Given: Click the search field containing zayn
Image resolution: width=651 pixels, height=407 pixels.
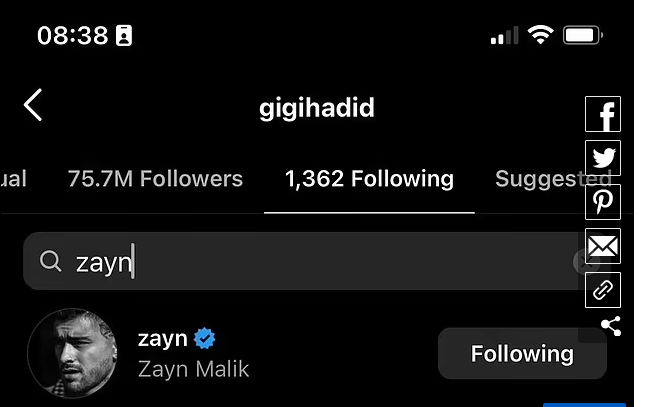Looking at the screenshot, I should [304, 261].
